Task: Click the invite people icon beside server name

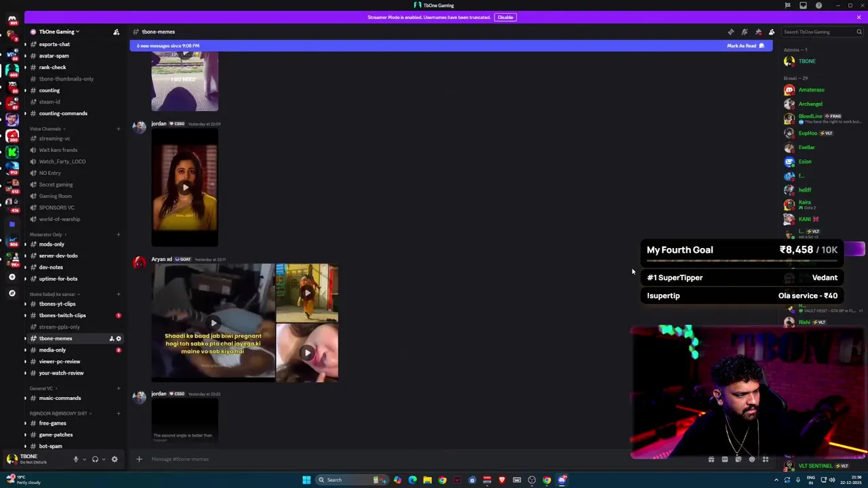Action: (116, 32)
